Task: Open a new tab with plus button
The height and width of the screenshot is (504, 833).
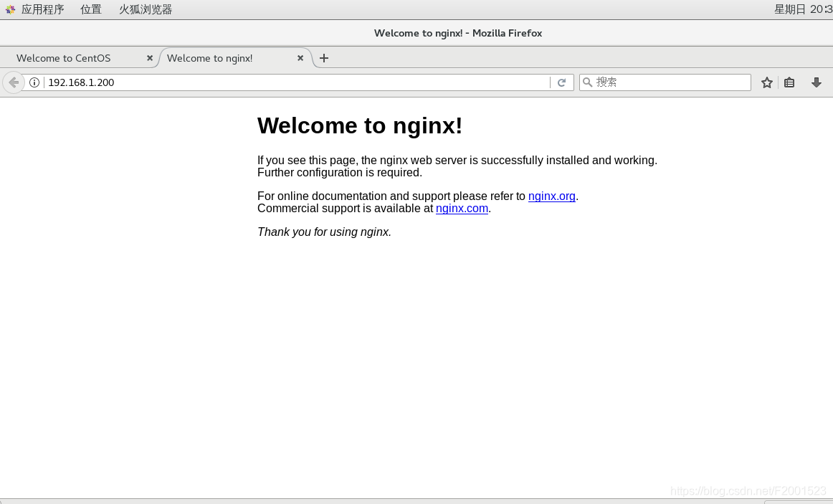Action: point(324,58)
